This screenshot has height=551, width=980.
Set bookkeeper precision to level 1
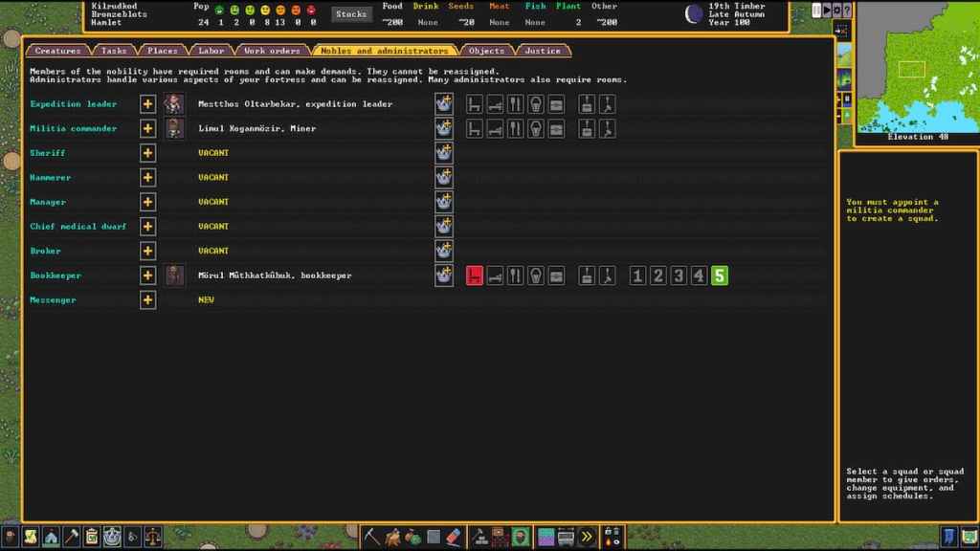point(637,275)
